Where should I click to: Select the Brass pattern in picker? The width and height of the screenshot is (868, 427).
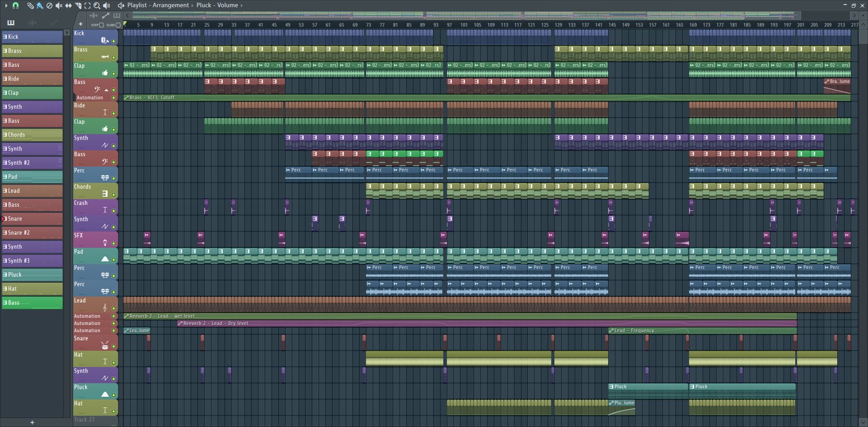click(x=32, y=51)
